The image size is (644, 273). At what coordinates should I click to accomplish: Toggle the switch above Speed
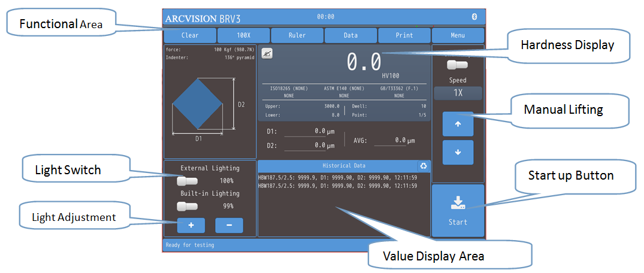(458, 65)
